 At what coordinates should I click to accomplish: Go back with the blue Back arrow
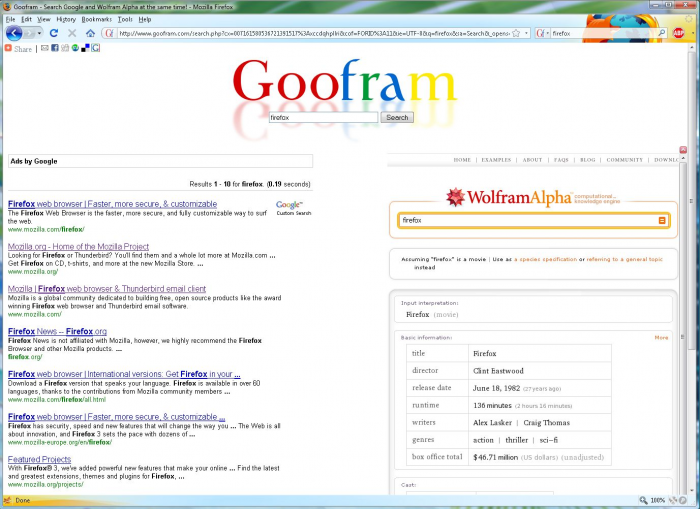click(x=14, y=33)
